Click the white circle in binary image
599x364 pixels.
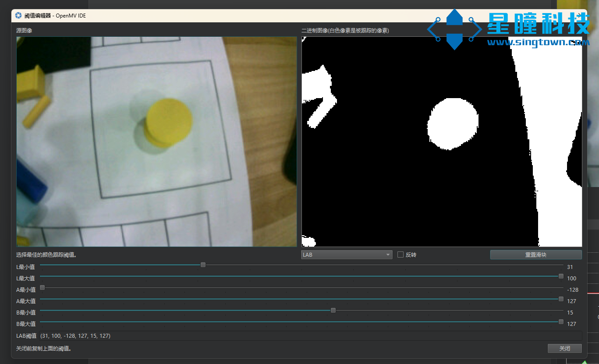click(x=453, y=124)
